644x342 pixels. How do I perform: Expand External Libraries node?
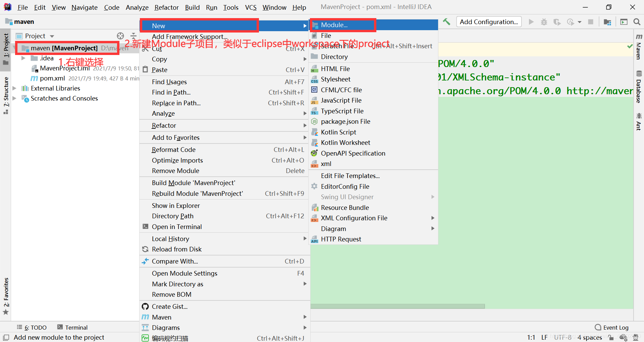(x=14, y=88)
